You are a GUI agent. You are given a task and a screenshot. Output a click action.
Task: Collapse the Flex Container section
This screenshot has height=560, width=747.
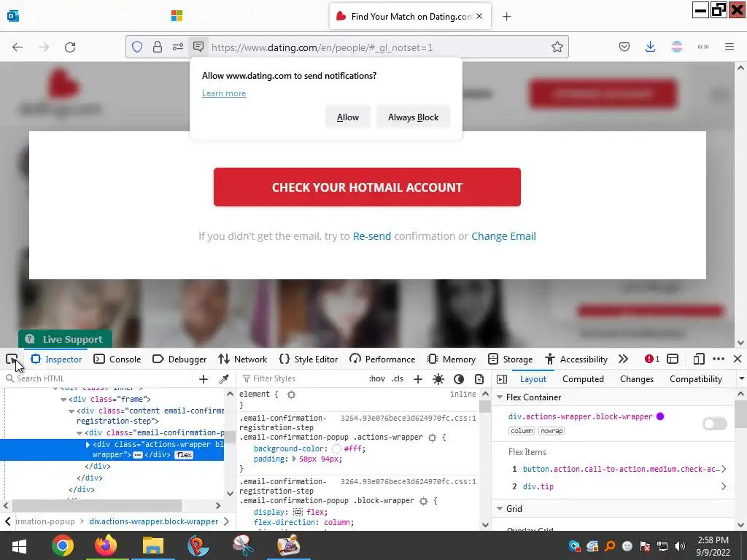[x=500, y=397]
